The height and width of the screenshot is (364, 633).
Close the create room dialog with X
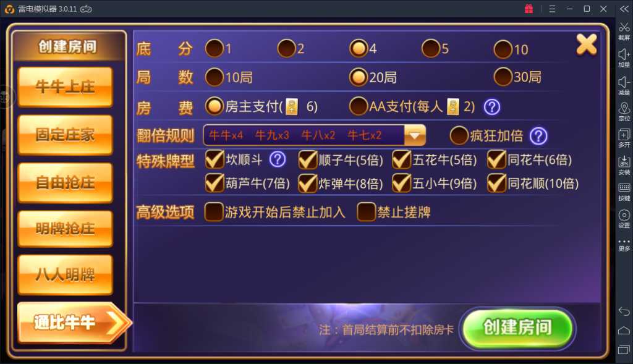point(587,44)
